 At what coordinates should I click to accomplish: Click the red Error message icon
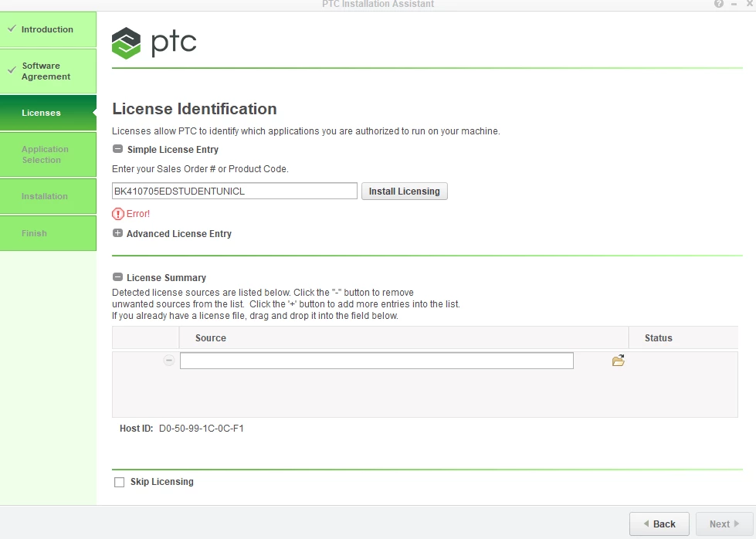coord(117,214)
